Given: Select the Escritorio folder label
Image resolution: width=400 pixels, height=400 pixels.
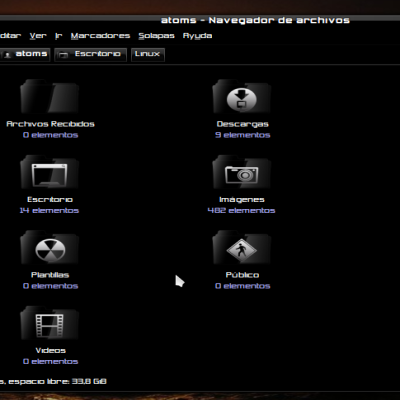Looking at the screenshot, I should (x=50, y=199).
